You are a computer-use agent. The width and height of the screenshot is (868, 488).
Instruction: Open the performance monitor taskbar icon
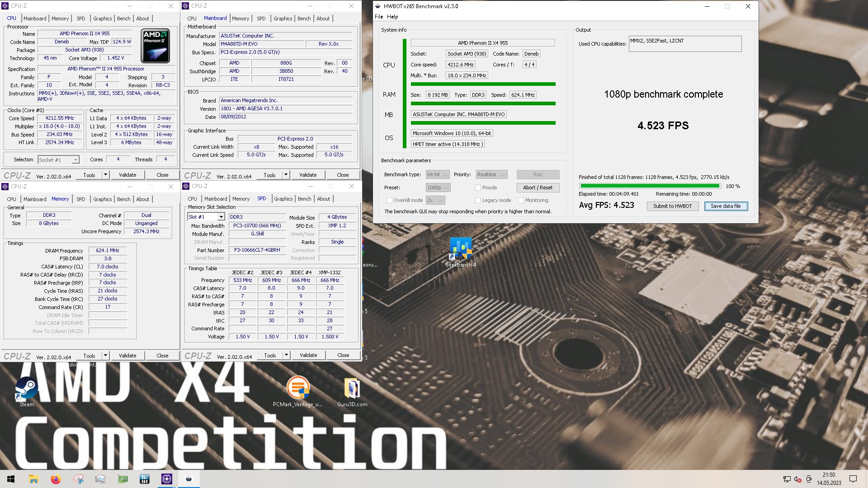click(100, 479)
